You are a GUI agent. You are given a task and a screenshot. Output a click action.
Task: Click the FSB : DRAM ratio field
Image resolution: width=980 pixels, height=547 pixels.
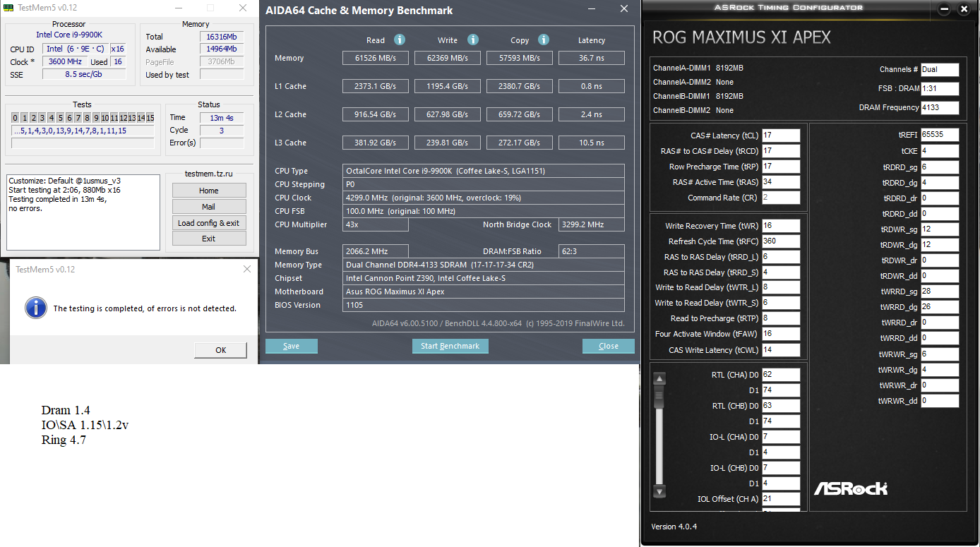pos(940,89)
